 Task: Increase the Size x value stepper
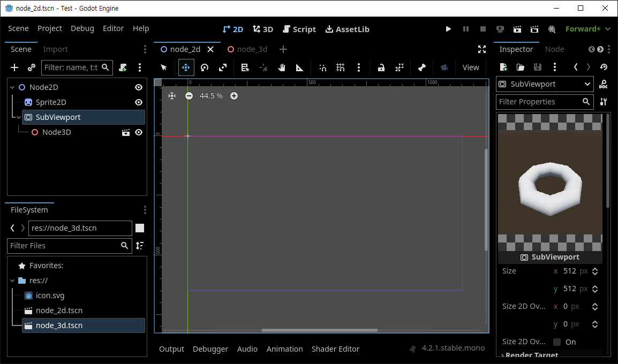coord(595,269)
